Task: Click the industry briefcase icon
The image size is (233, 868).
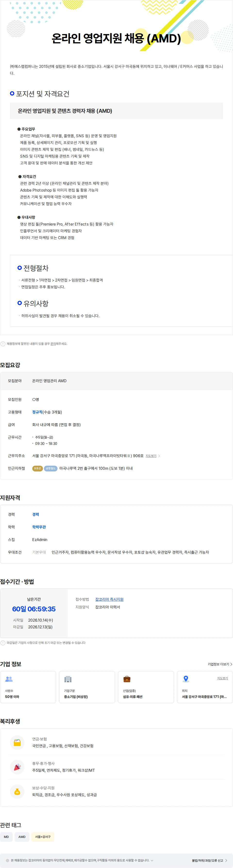Action: (127, 679)
